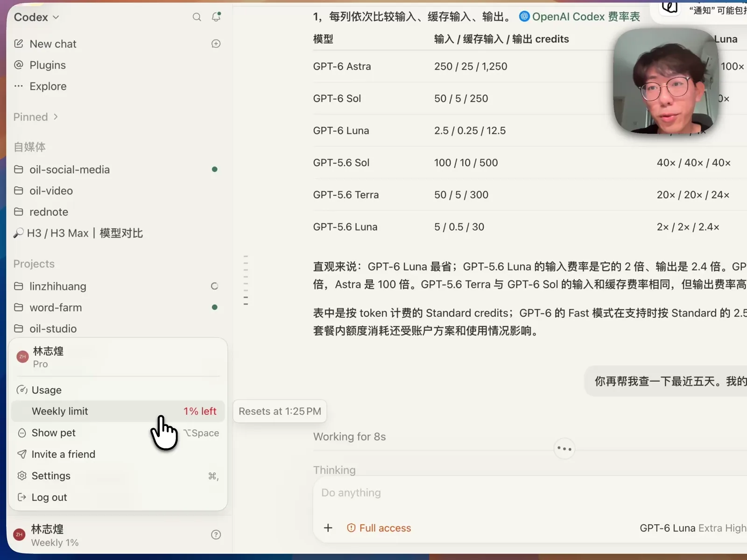The image size is (747, 560).
Task: Click the search icon in the sidebar header
Action: 197,17
